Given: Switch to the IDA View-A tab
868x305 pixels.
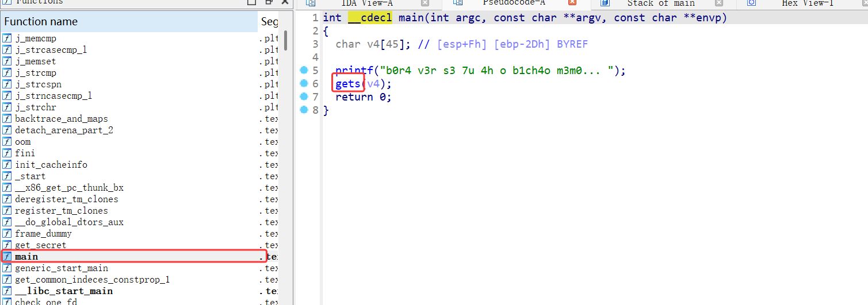Looking at the screenshot, I should (x=367, y=3).
